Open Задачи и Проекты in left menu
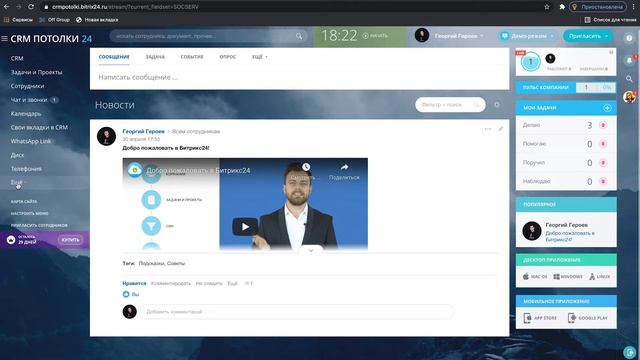This screenshot has width=640, height=360. [36, 72]
